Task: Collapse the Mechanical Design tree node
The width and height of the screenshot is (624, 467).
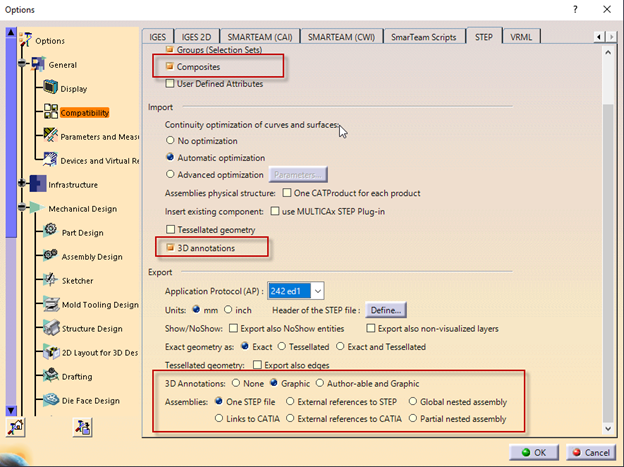Action: pyautogui.click(x=23, y=209)
